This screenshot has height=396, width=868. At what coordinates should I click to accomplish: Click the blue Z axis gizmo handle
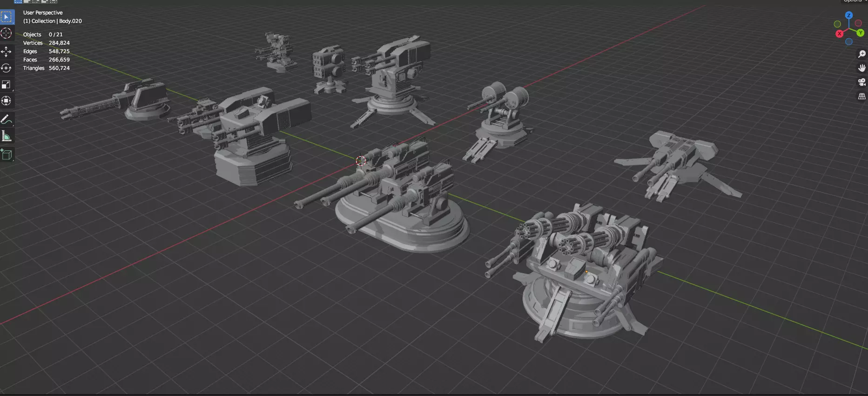pos(849,15)
